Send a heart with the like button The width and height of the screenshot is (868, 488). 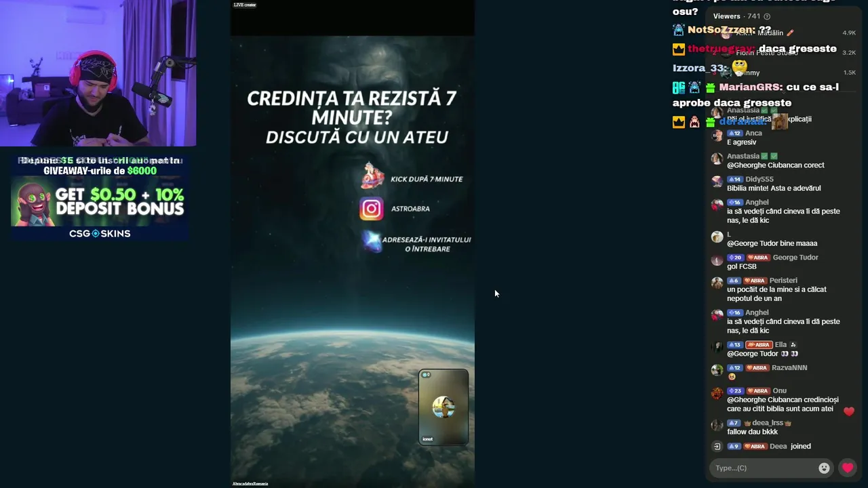847,468
